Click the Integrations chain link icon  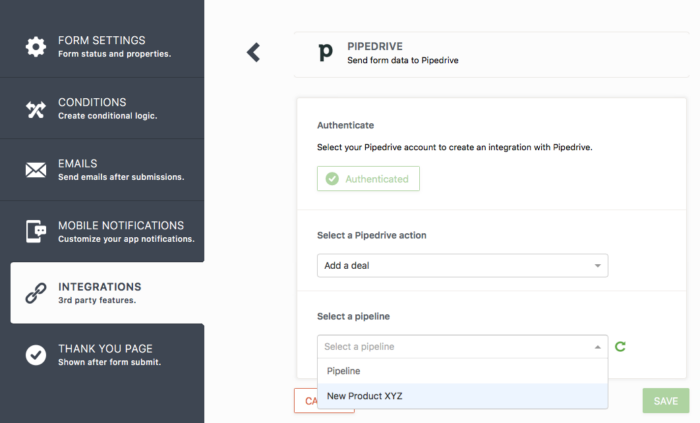pos(36,293)
